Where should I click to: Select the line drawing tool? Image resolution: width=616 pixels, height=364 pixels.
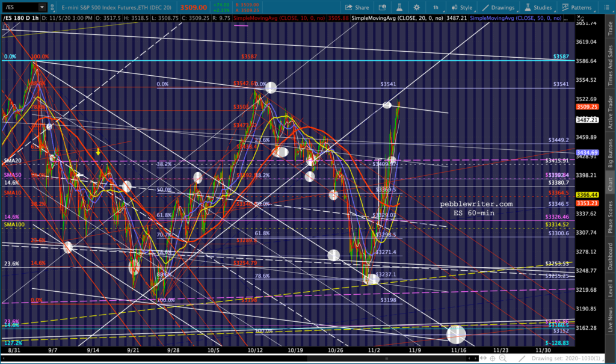(x=522, y=359)
